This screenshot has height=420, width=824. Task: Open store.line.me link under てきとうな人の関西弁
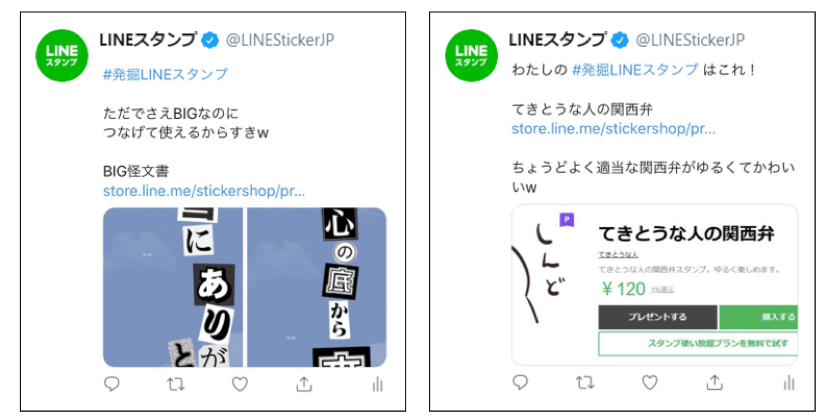[x=613, y=129]
